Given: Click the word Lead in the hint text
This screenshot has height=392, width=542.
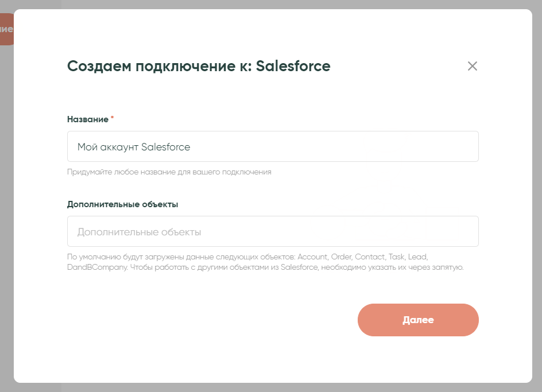Looking at the screenshot, I should coord(417,257).
